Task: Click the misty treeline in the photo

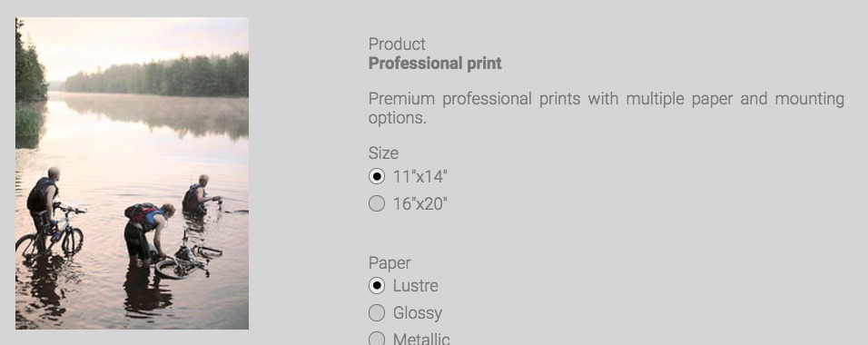Action: click(x=156, y=76)
